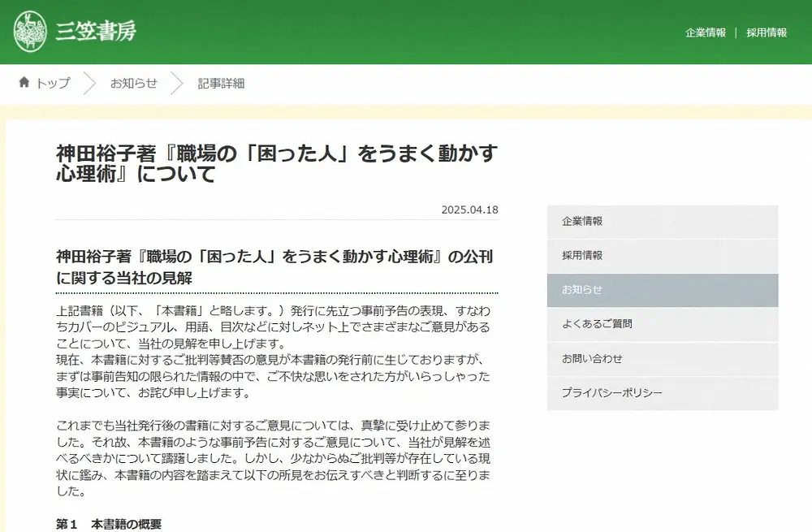Click the 三笠書房 logo text in the header
The width and height of the screenshot is (812, 532).
(x=96, y=32)
